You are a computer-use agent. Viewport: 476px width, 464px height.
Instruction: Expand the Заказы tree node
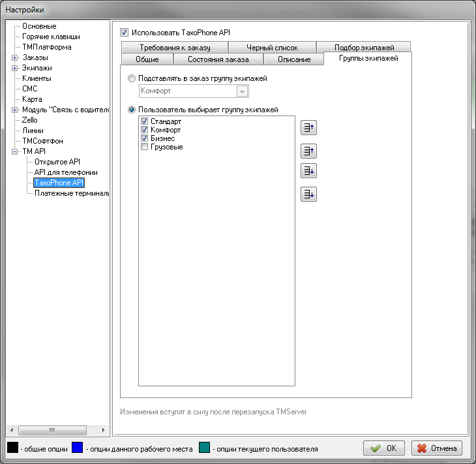click(14, 57)
